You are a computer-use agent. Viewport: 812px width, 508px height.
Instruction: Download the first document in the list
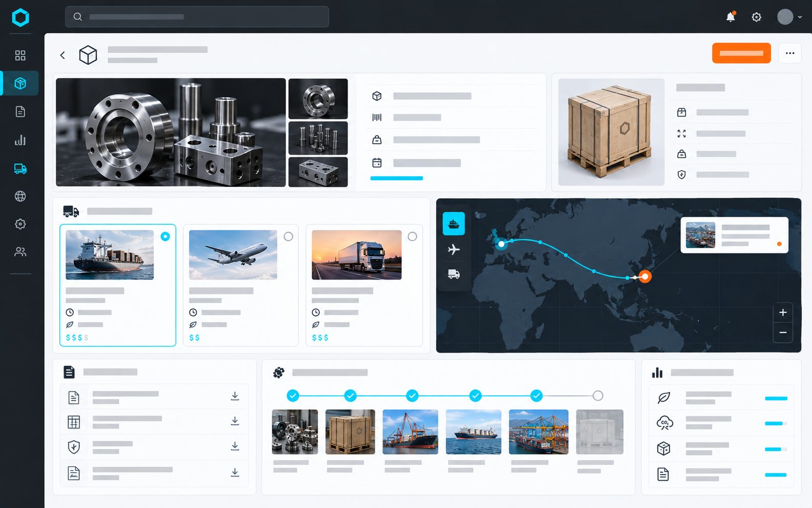click(x=235, y=396)
